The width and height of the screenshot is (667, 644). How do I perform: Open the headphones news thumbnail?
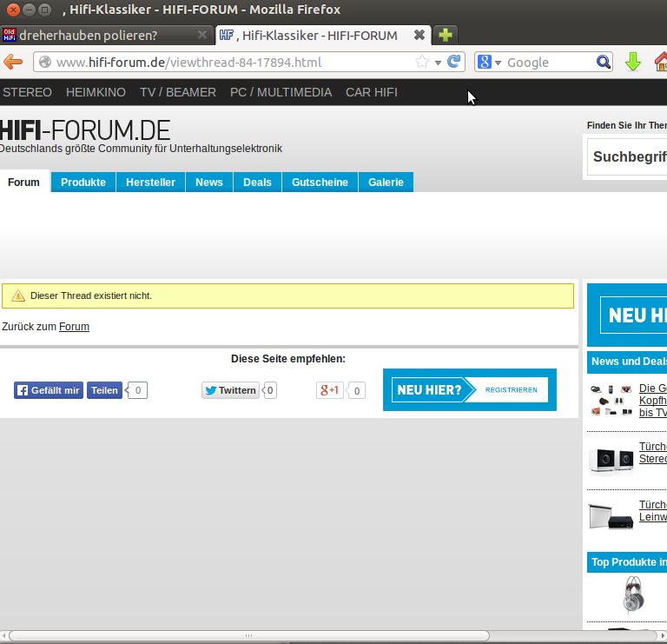(x=611, y=401)
